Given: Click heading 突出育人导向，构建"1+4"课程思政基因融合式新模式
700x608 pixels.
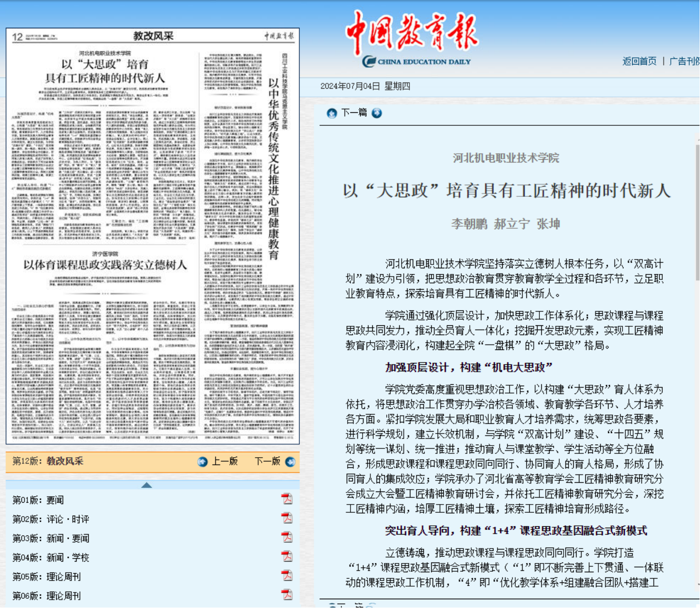Looking at the screenshot, I should pos(516,531).
